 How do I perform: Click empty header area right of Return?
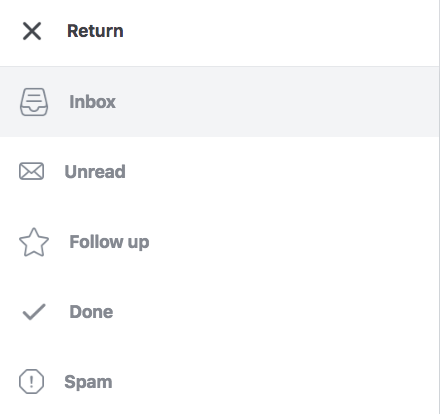click(280, 32)
